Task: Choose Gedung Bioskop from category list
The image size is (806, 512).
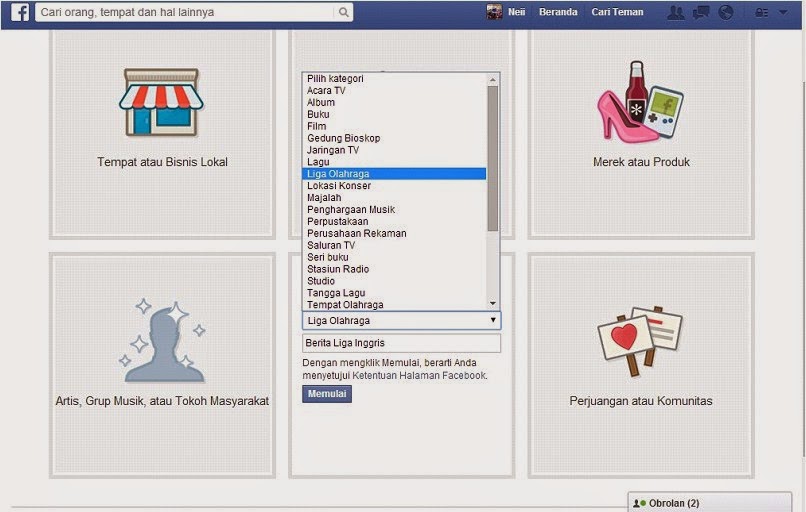Action: (394, 138)
